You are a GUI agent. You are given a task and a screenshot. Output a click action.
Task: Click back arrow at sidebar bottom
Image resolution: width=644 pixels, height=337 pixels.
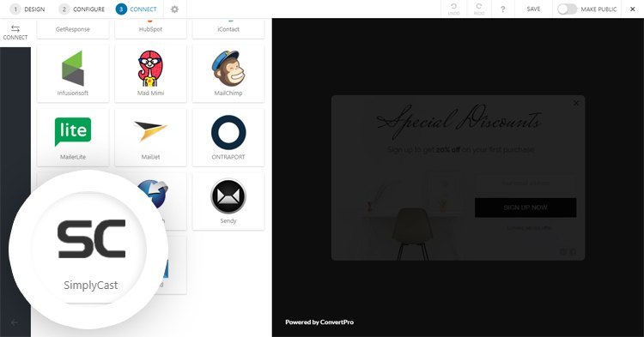(x=15, y=322)
